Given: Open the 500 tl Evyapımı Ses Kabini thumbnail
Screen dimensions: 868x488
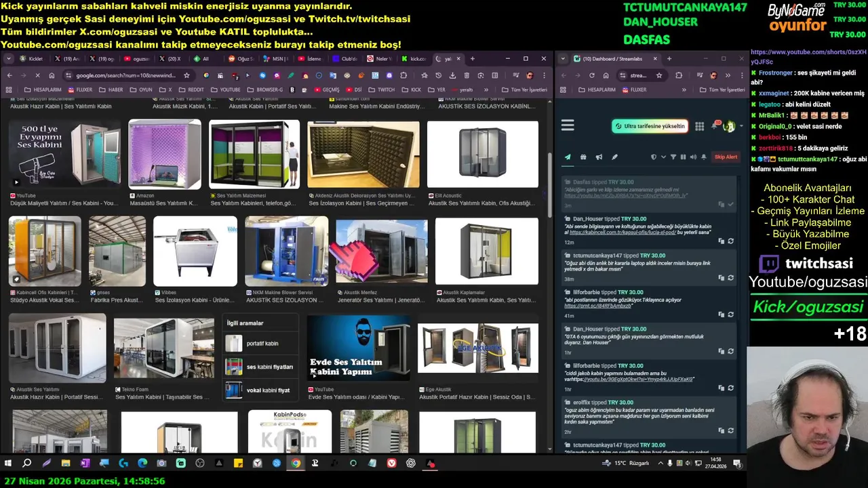Looking at the screenshot, I should pos(64,154).
